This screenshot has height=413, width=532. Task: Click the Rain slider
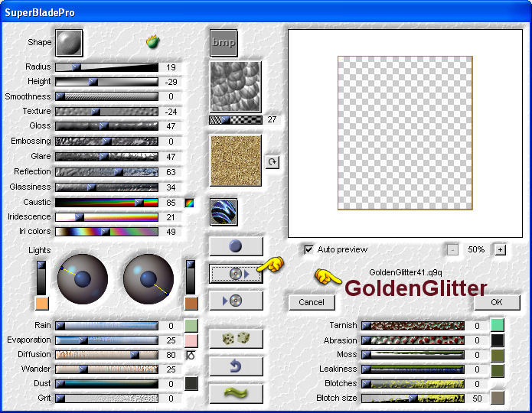pos(106,326)
